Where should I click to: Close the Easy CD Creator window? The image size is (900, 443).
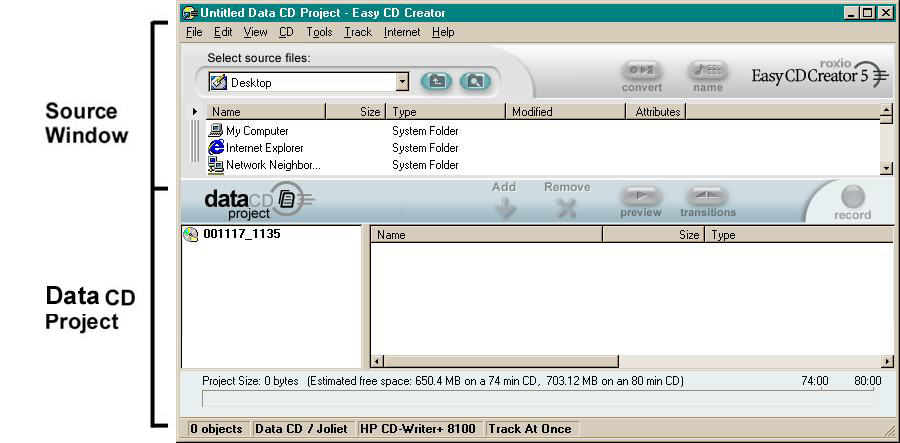pyautogui.click(x=884, y=13)
